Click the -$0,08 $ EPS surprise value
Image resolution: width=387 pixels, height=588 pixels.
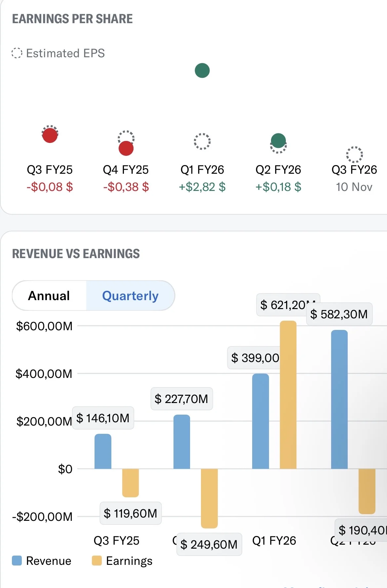click(x=50, y=187)
